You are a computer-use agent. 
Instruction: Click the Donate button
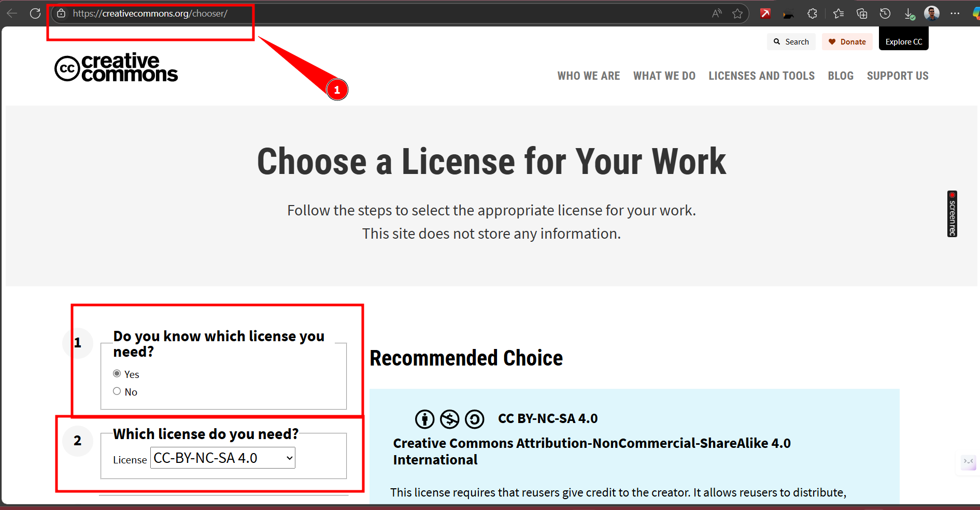pyautogui.click(x=847, y=42)
